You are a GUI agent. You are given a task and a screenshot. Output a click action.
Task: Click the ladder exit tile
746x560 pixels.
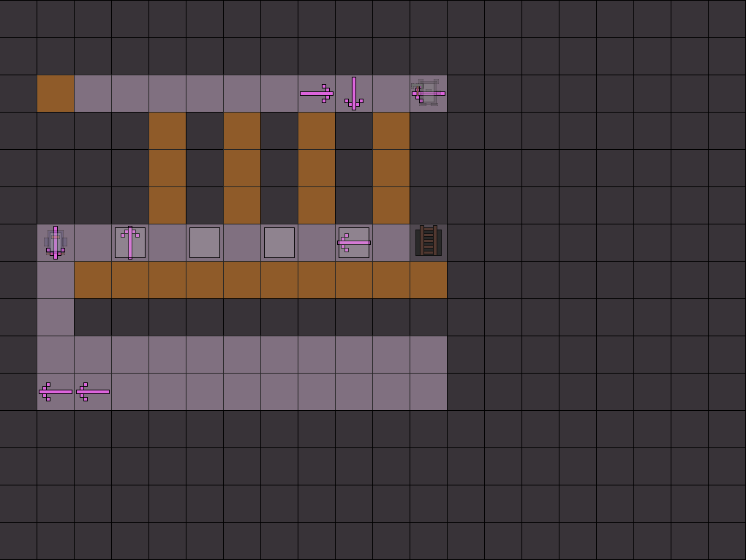(x=429, y=241)
